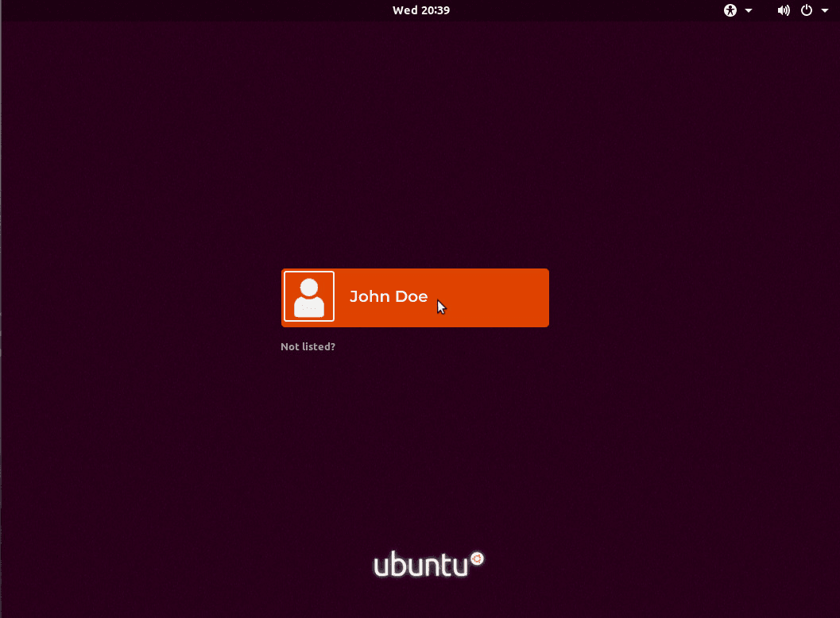
Task: Expand the power menu dropdown arrow
Action: pos(824,10)
